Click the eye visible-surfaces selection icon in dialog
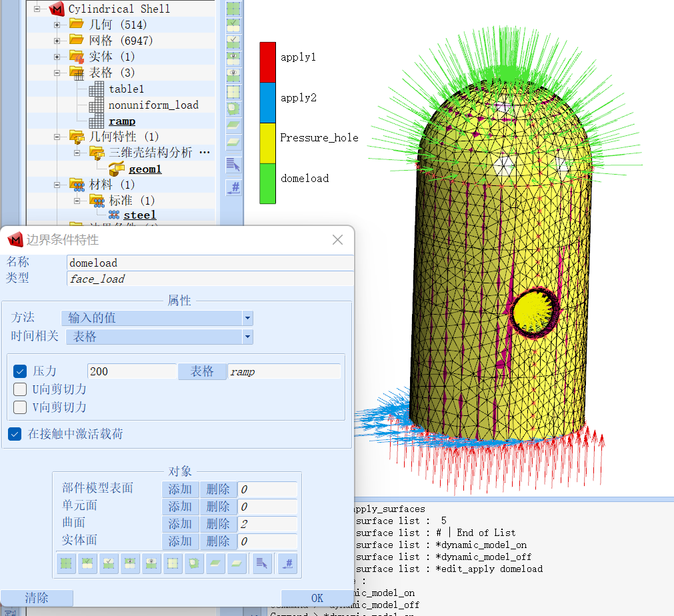The height and width of the screenshot is (616, 674). pos(130,563)
